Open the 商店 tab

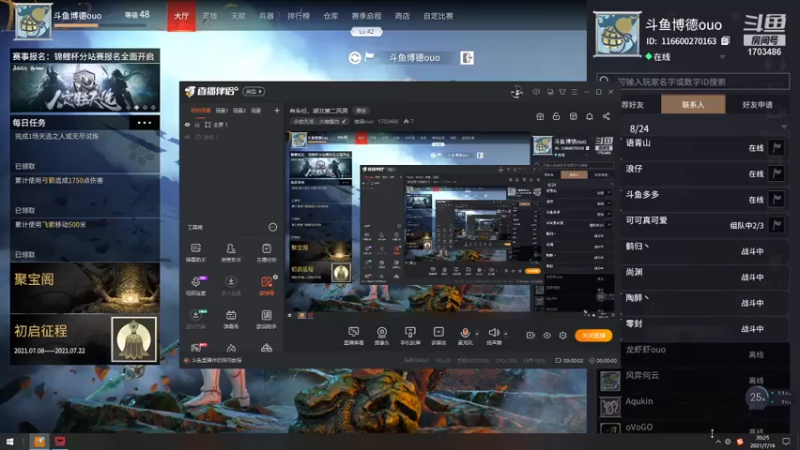pyautogui.click(x=402, y=16)
